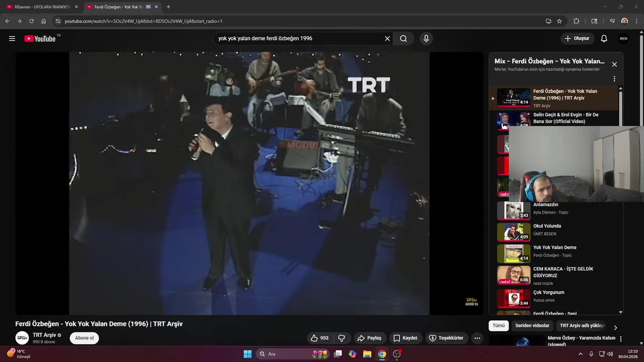This screenshot has height=362, width=644.
Task: Send thanks via Teşekkürler button
Action: coord(446,338)
